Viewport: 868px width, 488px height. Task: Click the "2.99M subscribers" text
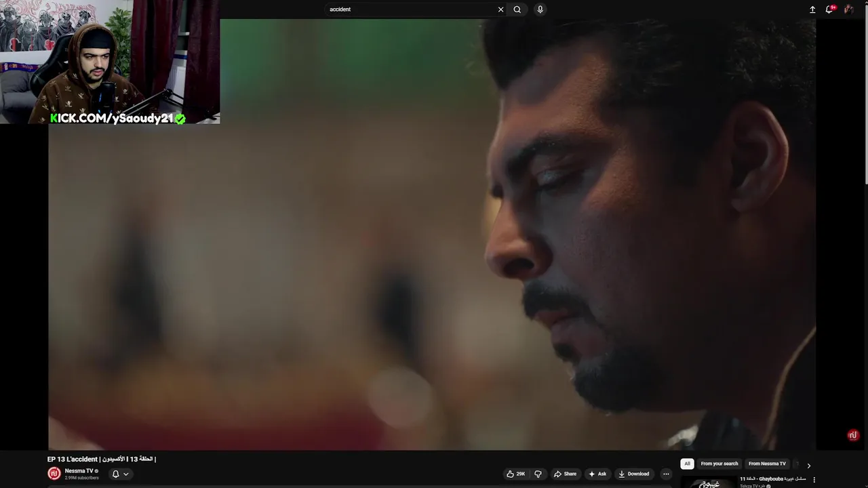[x=81, y=479]
